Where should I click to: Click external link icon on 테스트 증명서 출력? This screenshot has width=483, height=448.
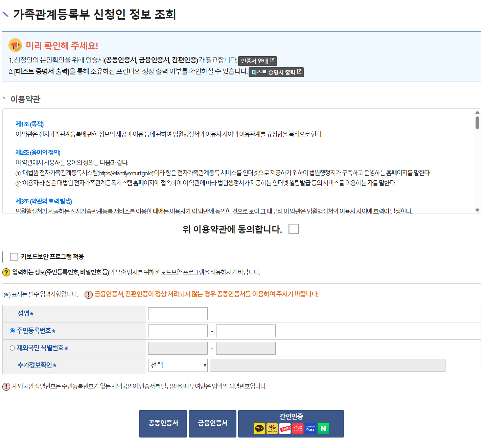click(300, 72)
